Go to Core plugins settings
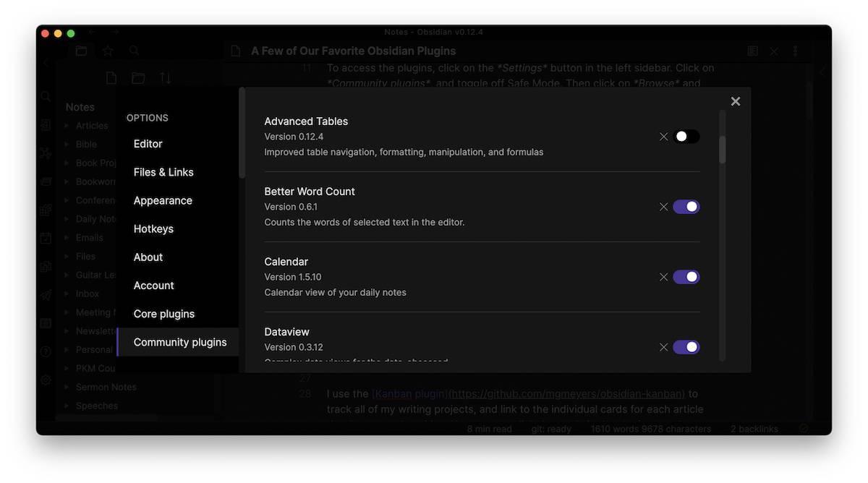The height and width of the screenshot is (483, 868). 164,314
